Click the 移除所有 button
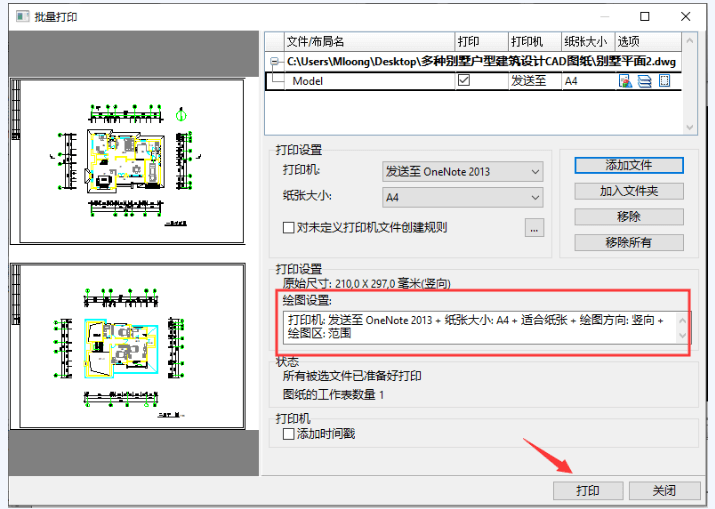Image resolution: width=715 pixels, height=509 pixels. [629, 242]
